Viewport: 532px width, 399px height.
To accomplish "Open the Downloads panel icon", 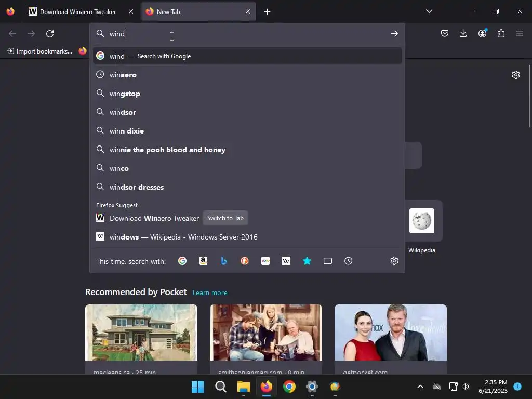I will (463, 33).
